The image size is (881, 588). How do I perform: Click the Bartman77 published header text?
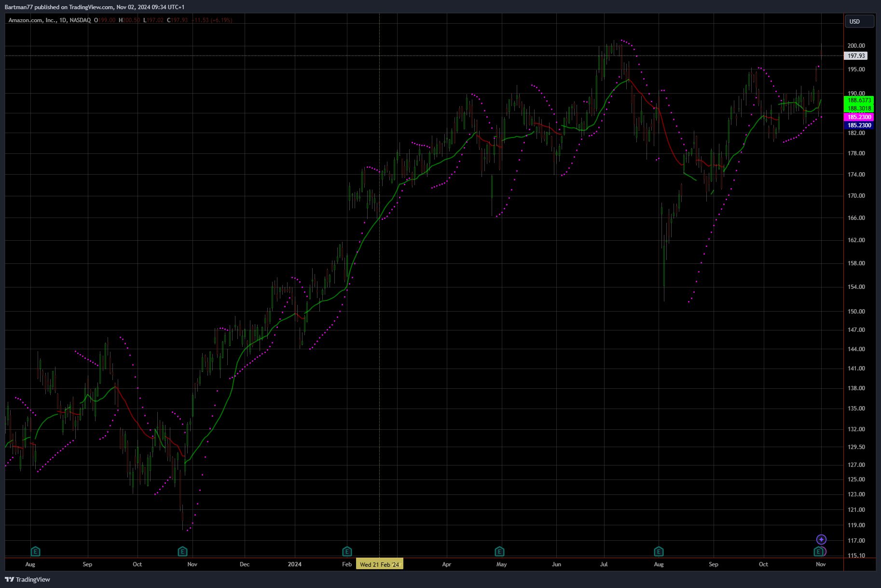tap(95, 7)
